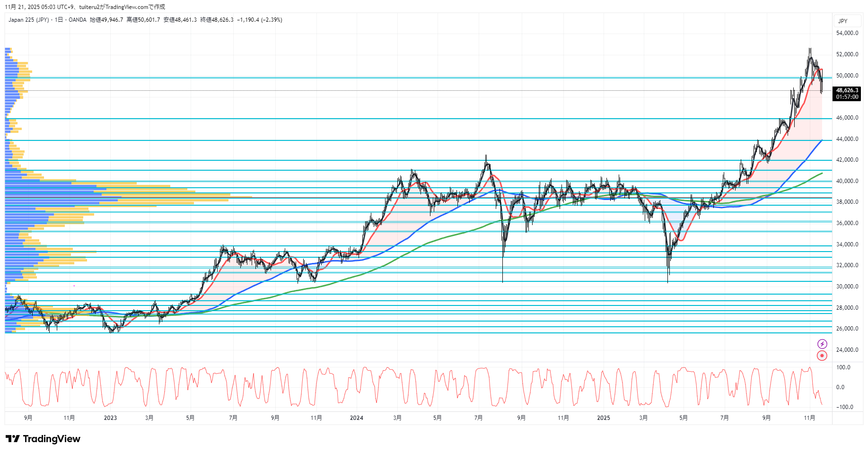Screen dimensions: 868x453
Task: Click the 0.0 oscillator scale label
Action: click(x=840, y=387)
